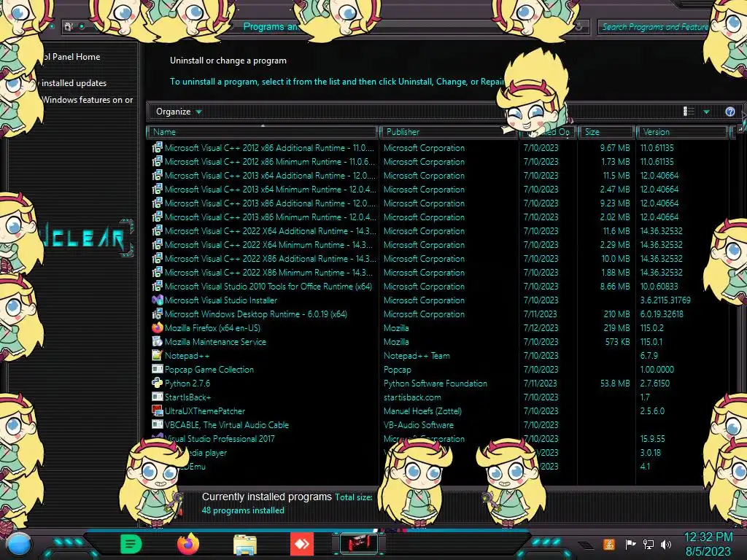Click the StartIsBack+ program icon
This screenshot has width=747, height=560.
click(158, 397)
